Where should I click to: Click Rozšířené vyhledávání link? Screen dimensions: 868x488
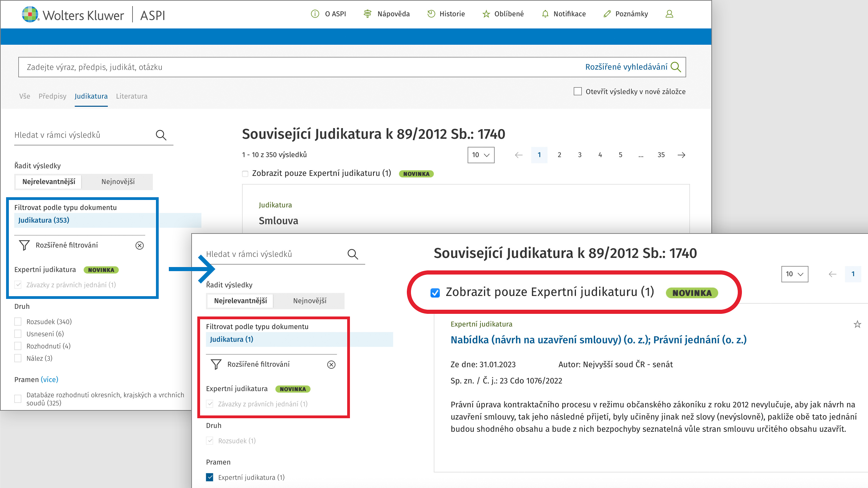626,67
